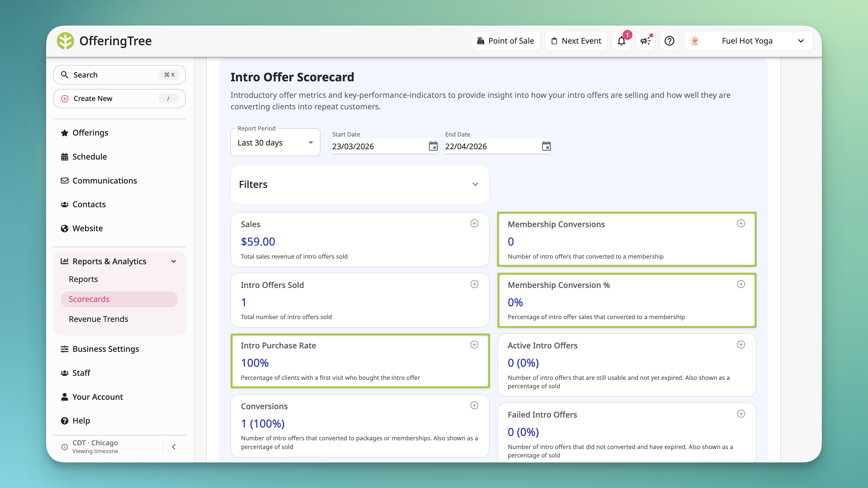Click the Fuel Hot Yoga flame logo
Screen dimensions: 868x488
pos(695,41)
